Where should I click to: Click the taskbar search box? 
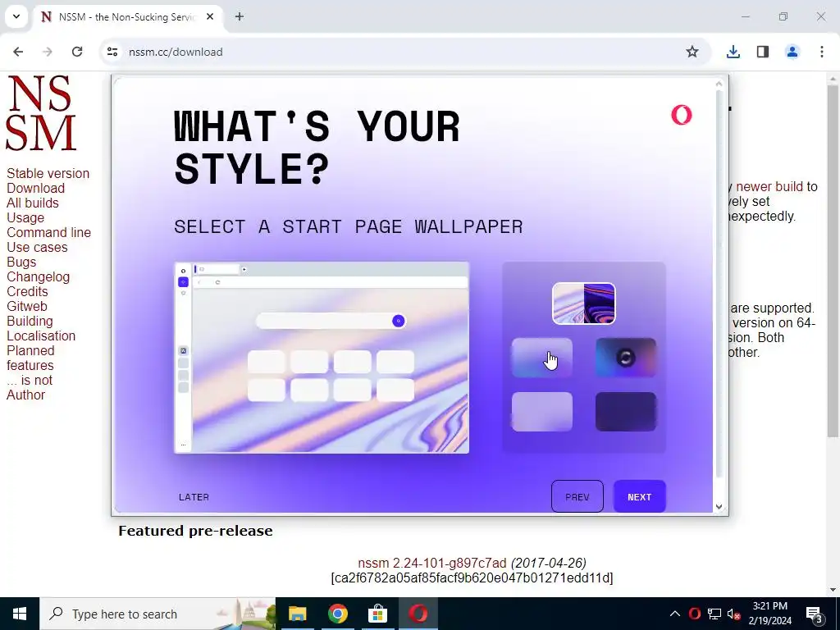[157, 614]
